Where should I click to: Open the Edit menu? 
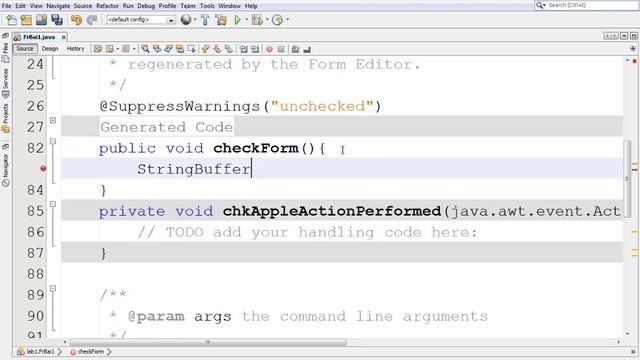20,6
